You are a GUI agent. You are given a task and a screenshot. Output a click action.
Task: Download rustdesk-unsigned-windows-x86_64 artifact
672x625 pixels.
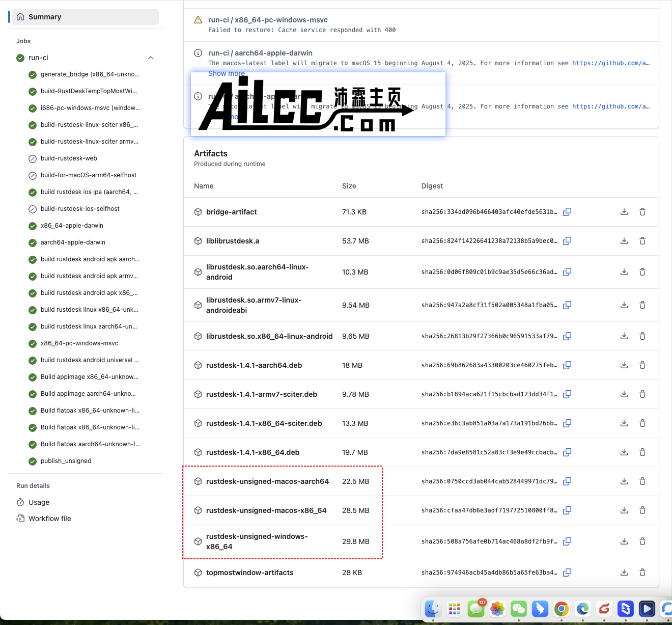click(x=624, y=541)
